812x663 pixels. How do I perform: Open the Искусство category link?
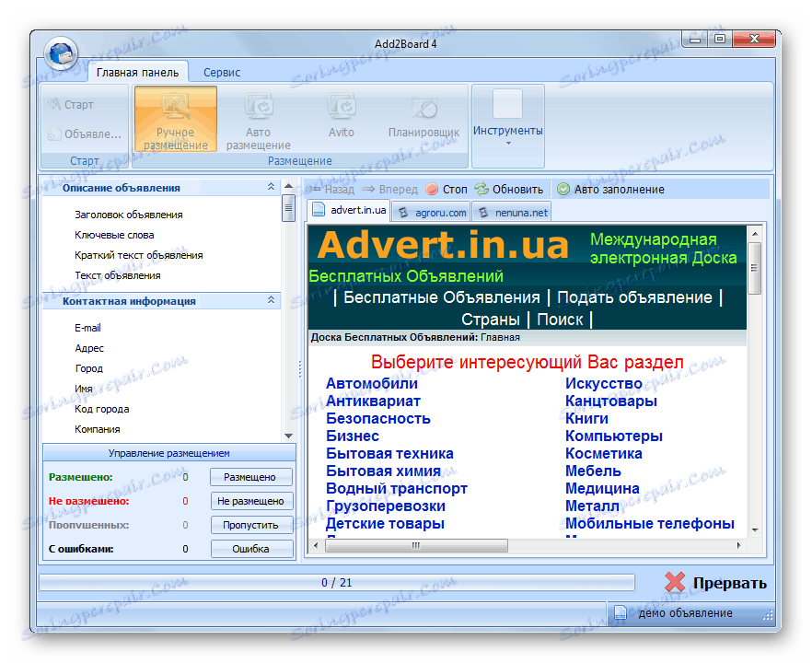coord(603,383)
